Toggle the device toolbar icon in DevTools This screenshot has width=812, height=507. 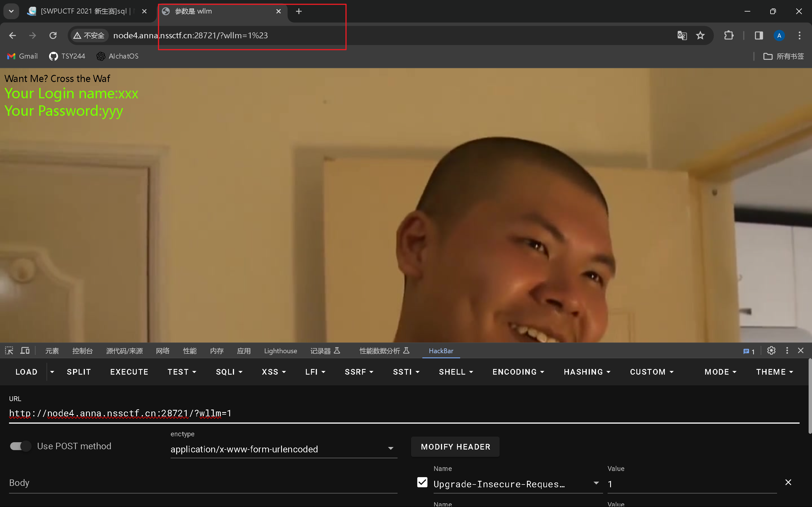pos(25,351)
